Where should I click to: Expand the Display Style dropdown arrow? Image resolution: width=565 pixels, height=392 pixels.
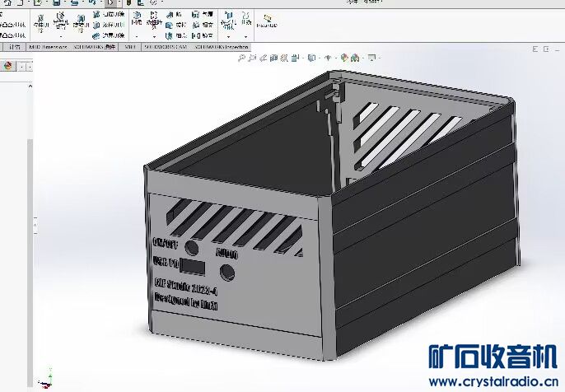[318, 58]
